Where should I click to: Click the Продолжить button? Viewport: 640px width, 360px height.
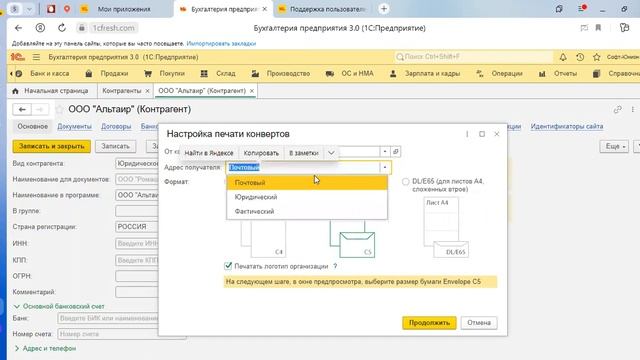(429, 322)
